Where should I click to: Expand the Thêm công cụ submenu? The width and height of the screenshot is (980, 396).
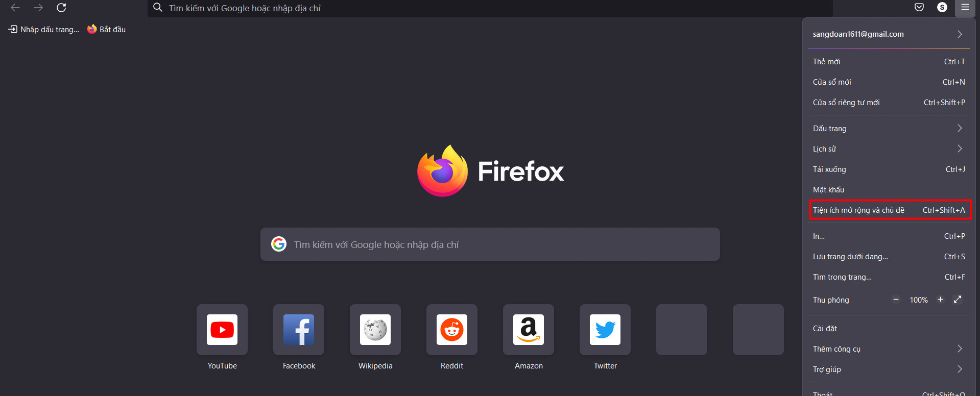[889, 349]
